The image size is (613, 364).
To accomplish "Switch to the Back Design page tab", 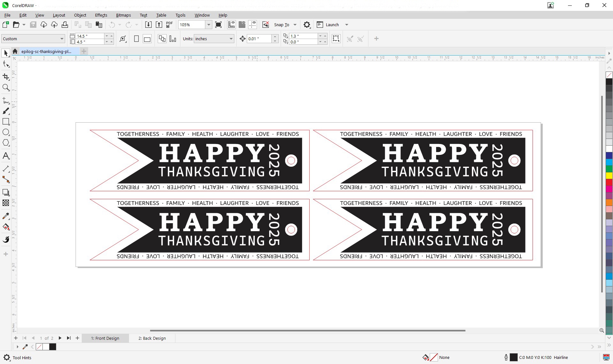I will coord(152,338).
